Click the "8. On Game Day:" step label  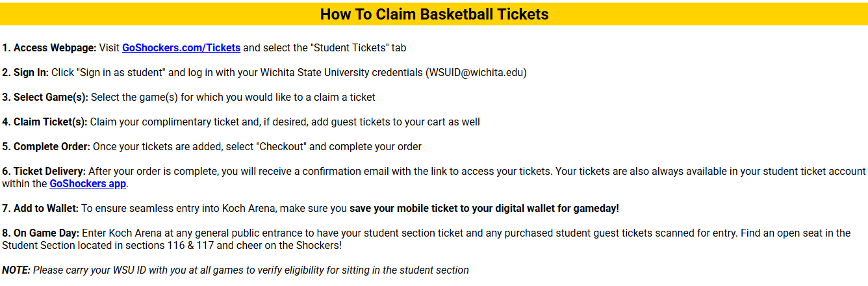pyautogui.click(x=40, y=233)
